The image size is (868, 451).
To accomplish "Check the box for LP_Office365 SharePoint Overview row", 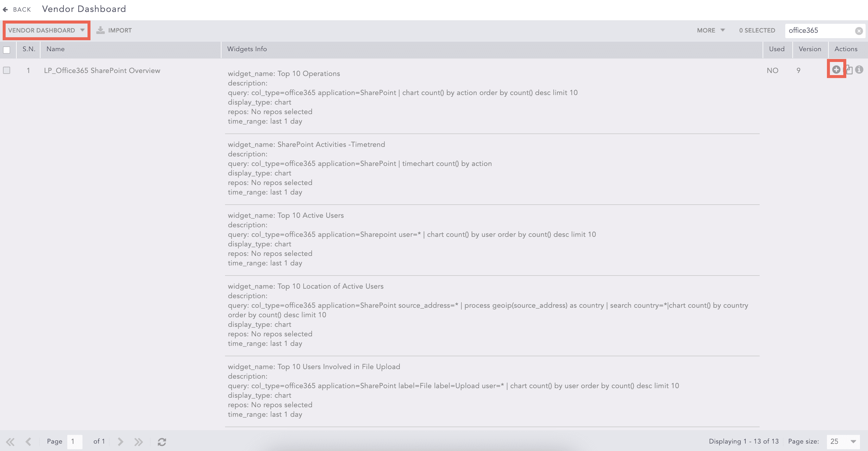I will pos(7,70).
